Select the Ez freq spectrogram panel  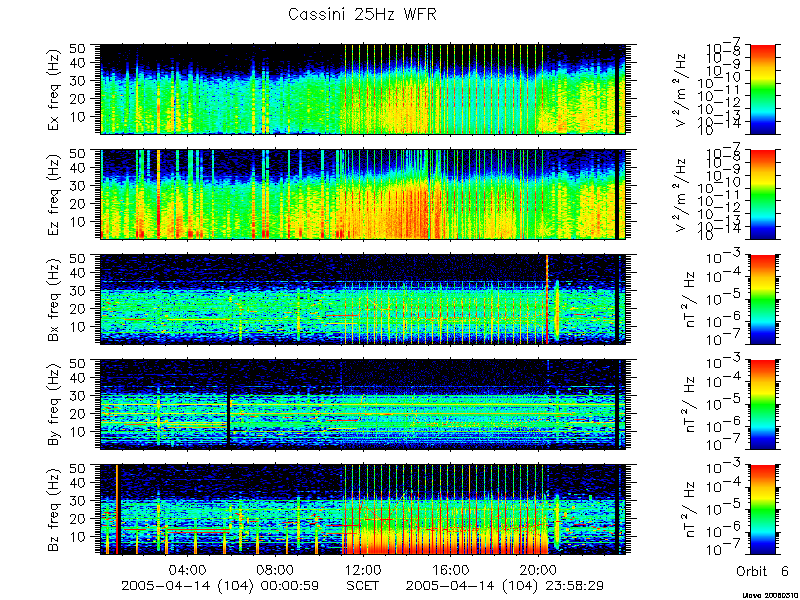click(x=363, y=194)
